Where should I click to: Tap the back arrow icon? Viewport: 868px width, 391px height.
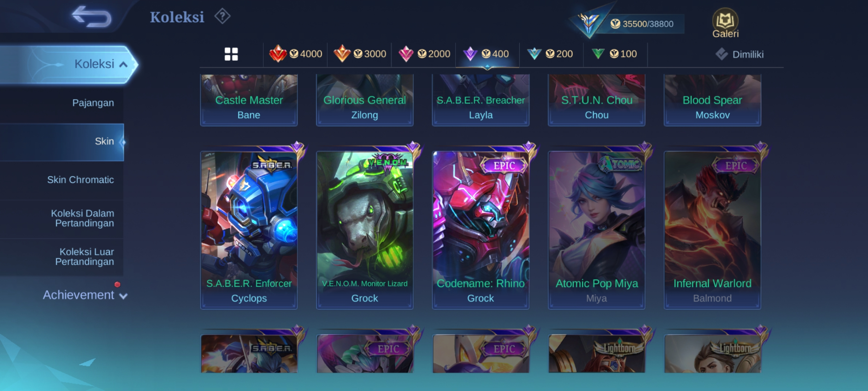[92, 17]
